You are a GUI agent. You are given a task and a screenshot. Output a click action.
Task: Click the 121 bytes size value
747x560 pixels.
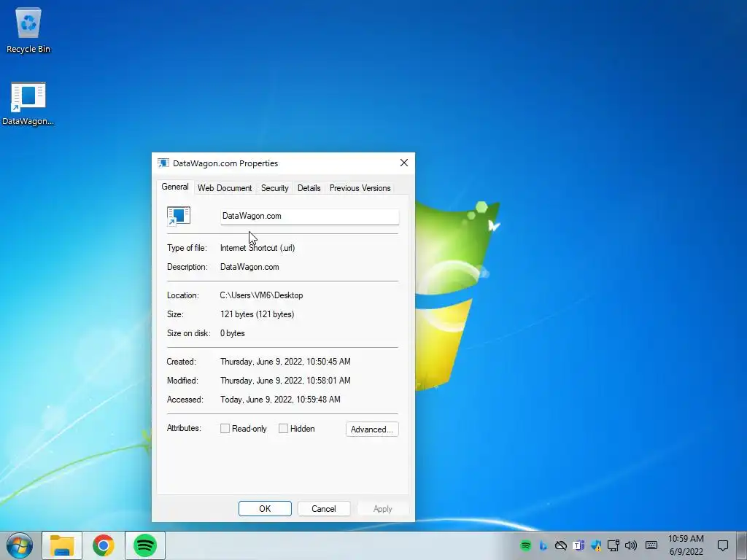[x=258, y=314]
